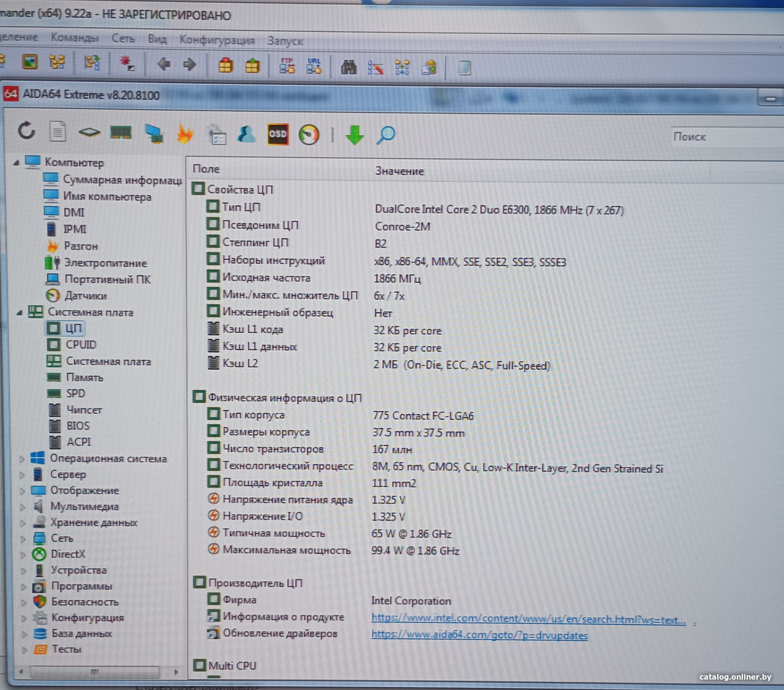The height and width of the screenshot is (690, 784).
Task: Collapse the Системная плата tree node
Action: pos(19,313)
